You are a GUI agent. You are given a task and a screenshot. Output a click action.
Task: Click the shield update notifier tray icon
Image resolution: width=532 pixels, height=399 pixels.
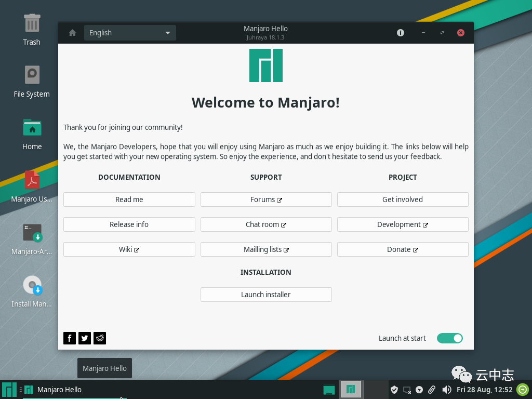394,390
